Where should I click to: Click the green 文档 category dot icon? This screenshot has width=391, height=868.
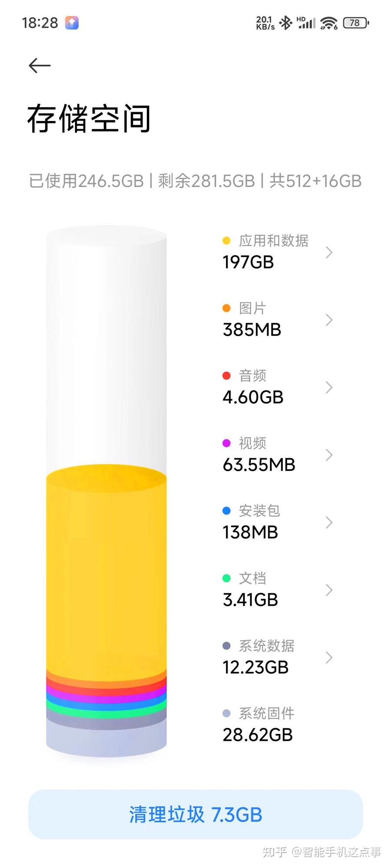227,578
